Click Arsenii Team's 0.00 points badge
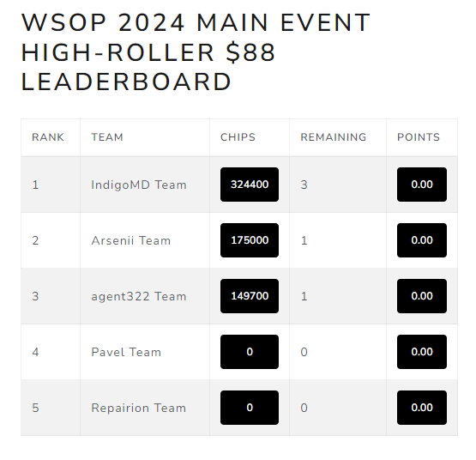The height and width of the screenshot is (460, 476). tap(422, 240)
